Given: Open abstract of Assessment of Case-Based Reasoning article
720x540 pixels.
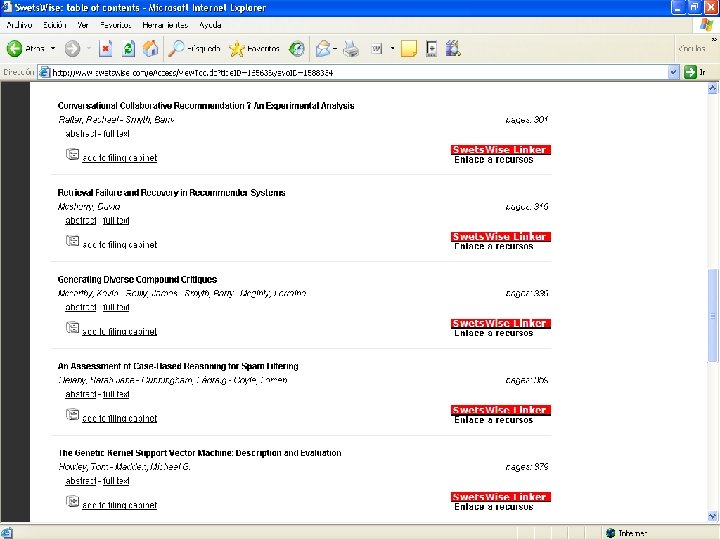Looking at the screenshot, I should point(80,394).
